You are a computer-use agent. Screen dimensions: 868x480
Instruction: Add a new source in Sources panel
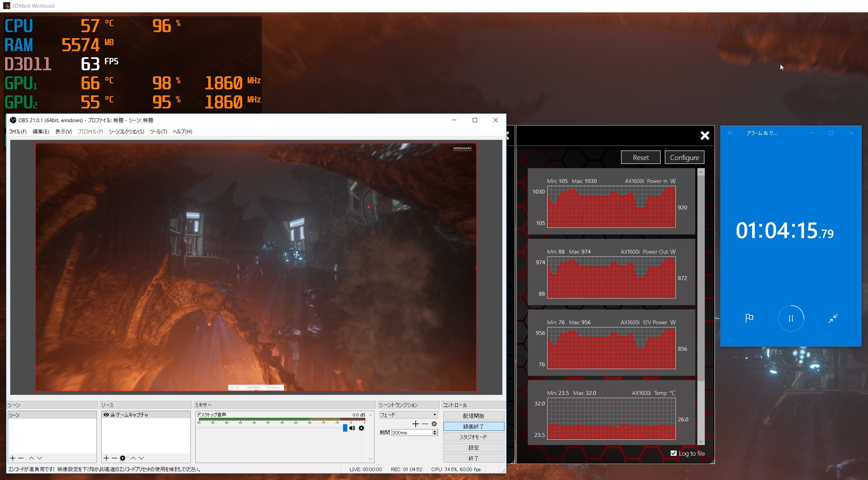click(x=106, y=458)
